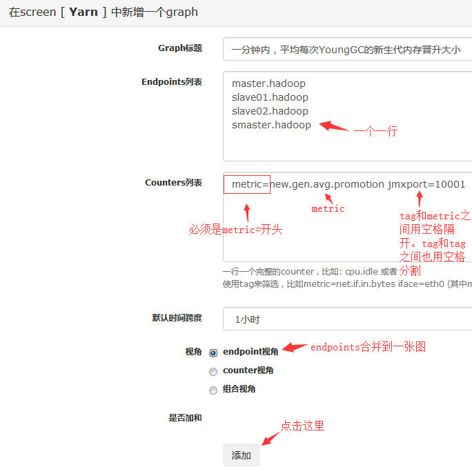Select the counter视角 radio button
Viewport: 472px width, 476px height.
click(213, 371)
